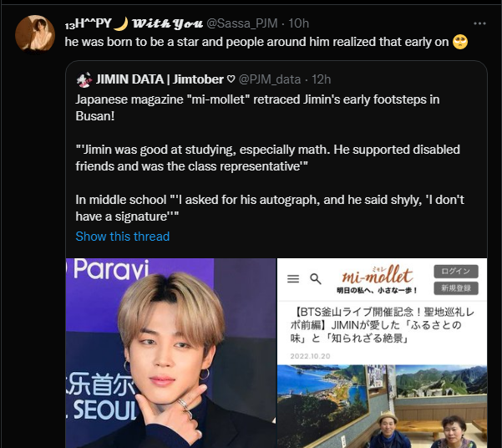Click the hamburger menu icon on mi-mollet
502x448 pixels.
coord(293,278)
